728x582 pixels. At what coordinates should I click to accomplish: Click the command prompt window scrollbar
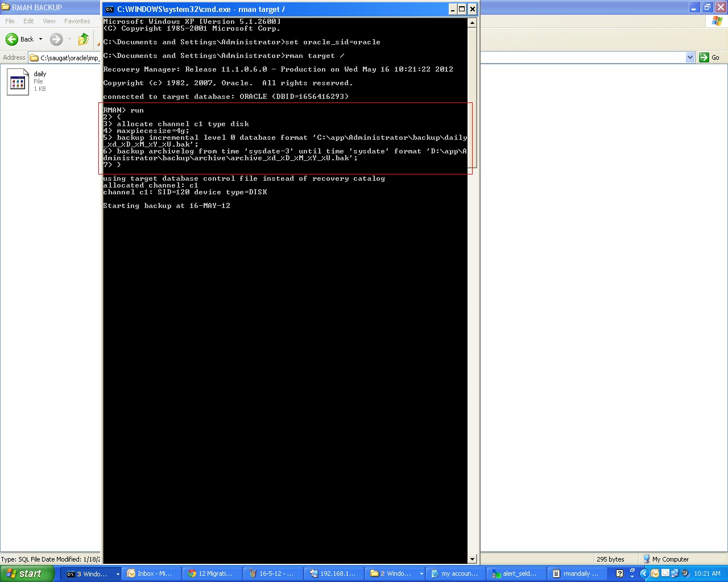pos(472,284)
